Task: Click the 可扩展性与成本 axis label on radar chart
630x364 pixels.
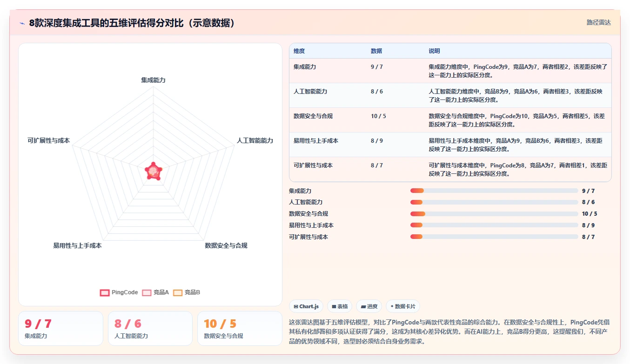Action: [48, 140]
